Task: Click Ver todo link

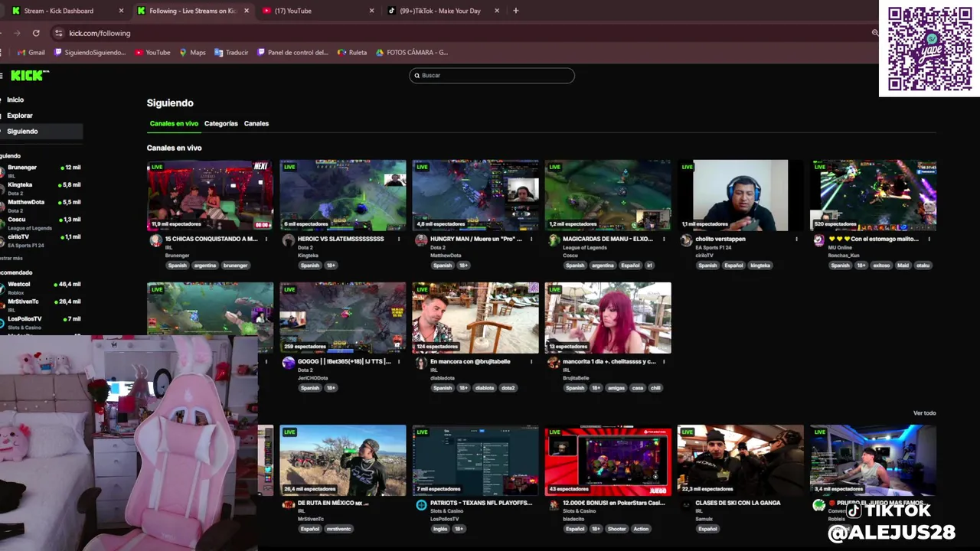Action: coord(924,413)
